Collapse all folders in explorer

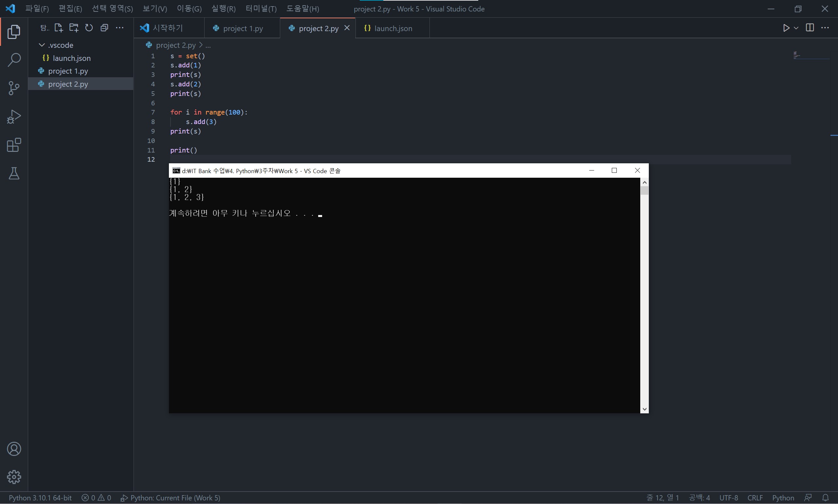[104, 28]
